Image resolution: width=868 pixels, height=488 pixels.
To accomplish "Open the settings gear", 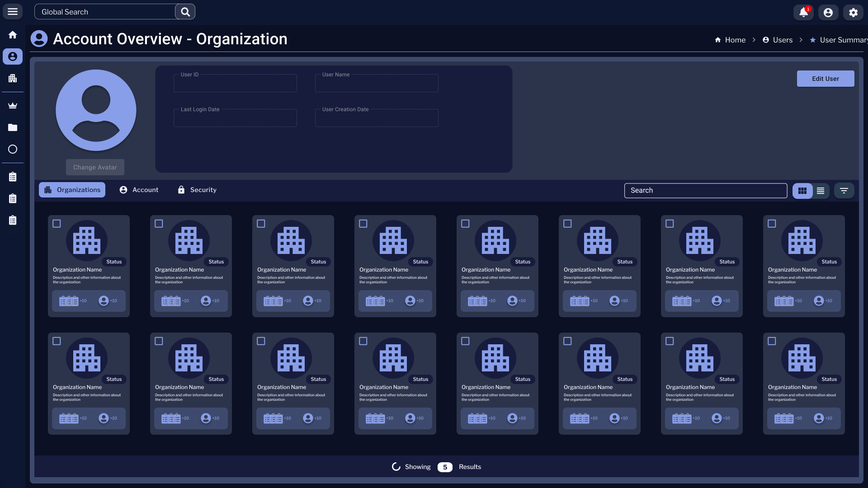I will tap(853, 12).
